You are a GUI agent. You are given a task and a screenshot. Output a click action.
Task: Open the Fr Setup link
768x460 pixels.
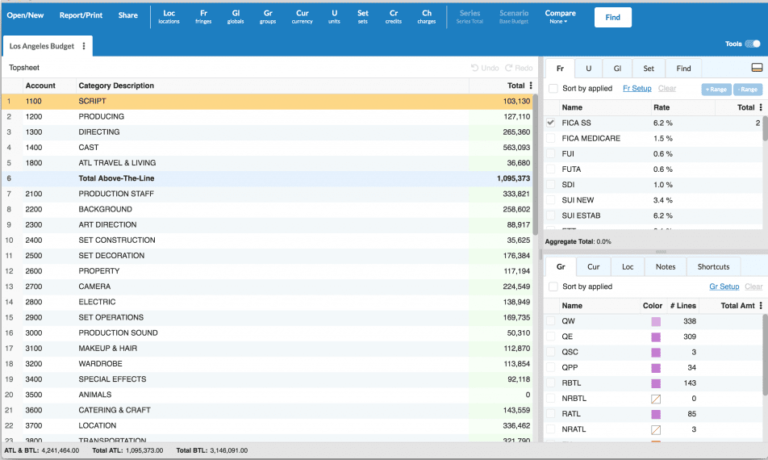(636, 89)
